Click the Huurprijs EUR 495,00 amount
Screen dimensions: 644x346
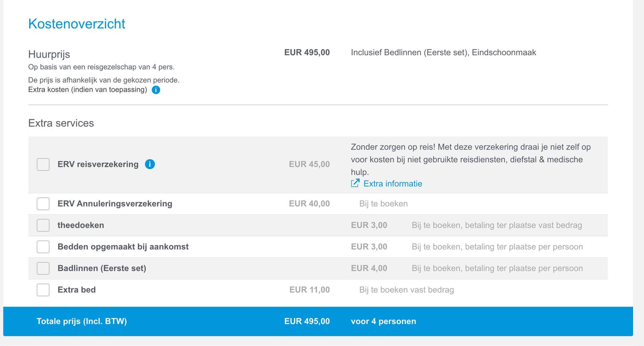[307, 52]
